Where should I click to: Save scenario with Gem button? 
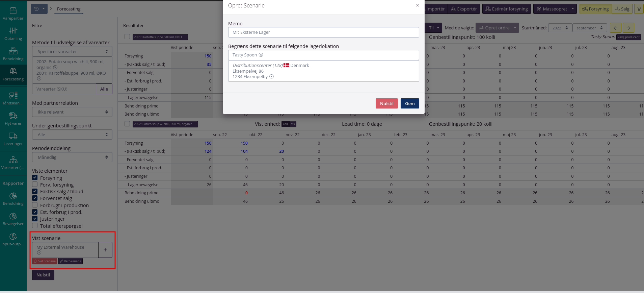pyautogui.click(x=410, y=103)
